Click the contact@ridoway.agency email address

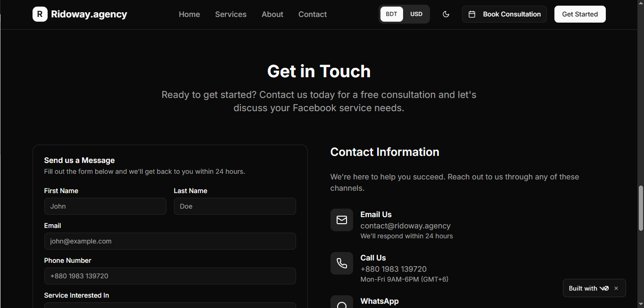coord(405,226)
